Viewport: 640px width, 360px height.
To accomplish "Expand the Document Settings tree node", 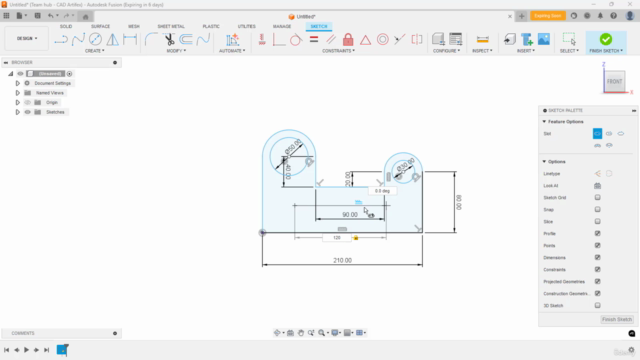I will click(x=18, y=83).
